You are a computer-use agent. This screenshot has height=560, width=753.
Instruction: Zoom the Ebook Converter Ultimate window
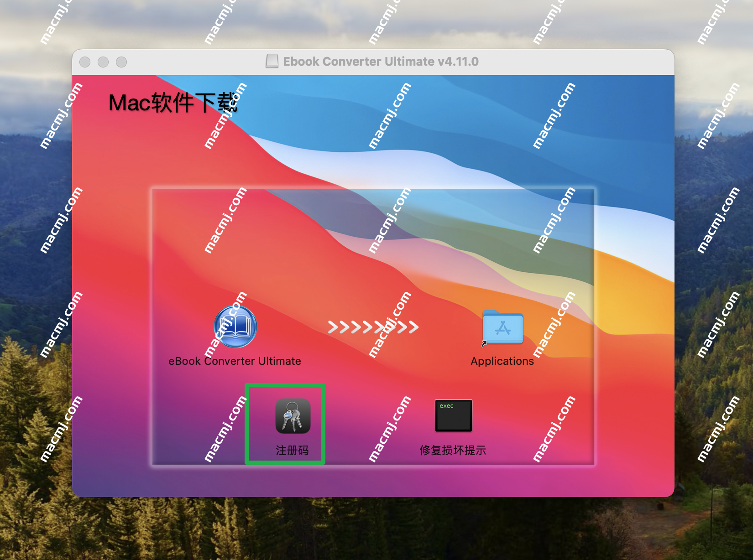tap(121, 62)
